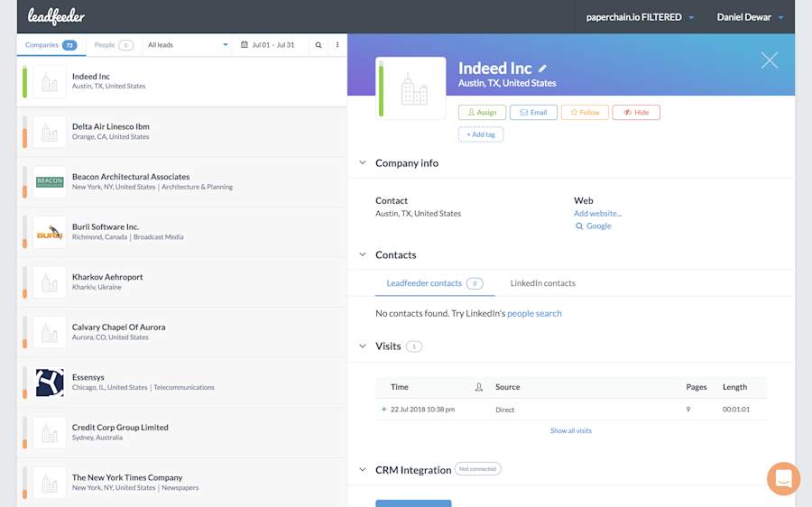Open the Google search link
The image size is (812, 507).
[x=599, y=226]
